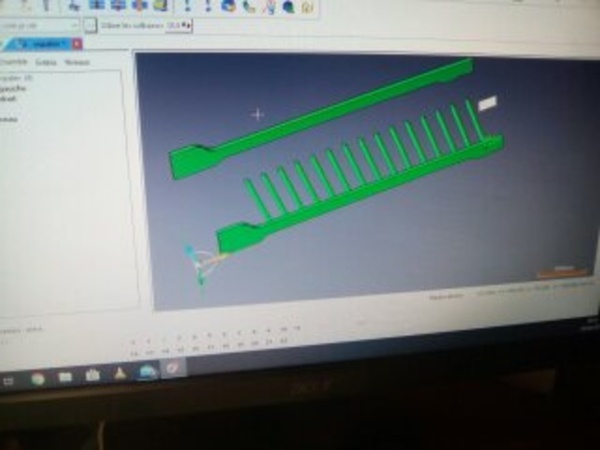
Task: Open the collision value dropdown in the toolbar
Action: pyautogui.click(x=182, y=25)
